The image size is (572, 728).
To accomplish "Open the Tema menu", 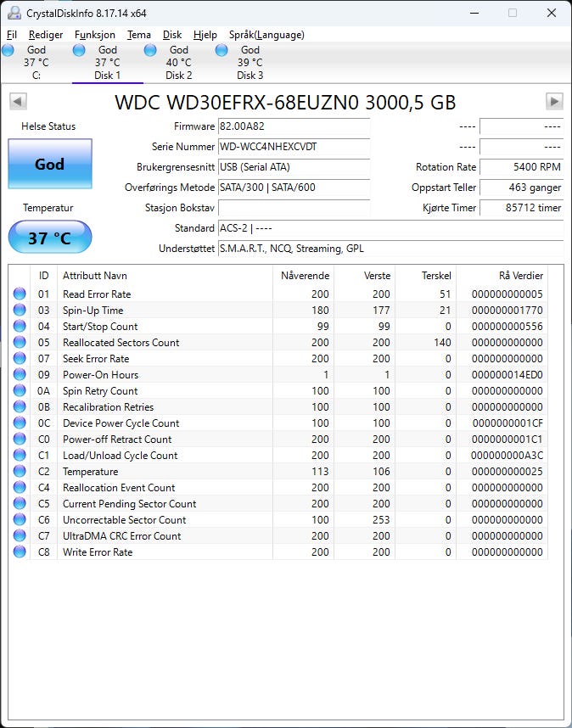I will pos(139,35).
